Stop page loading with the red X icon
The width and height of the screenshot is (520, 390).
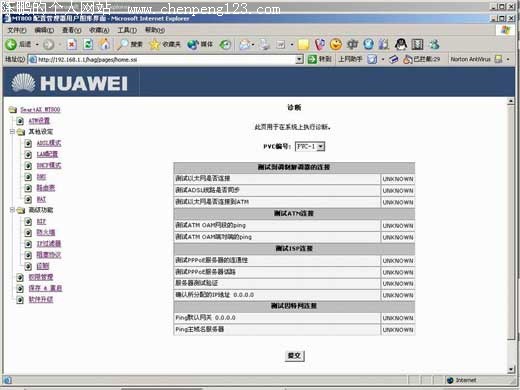click(71, 44)
